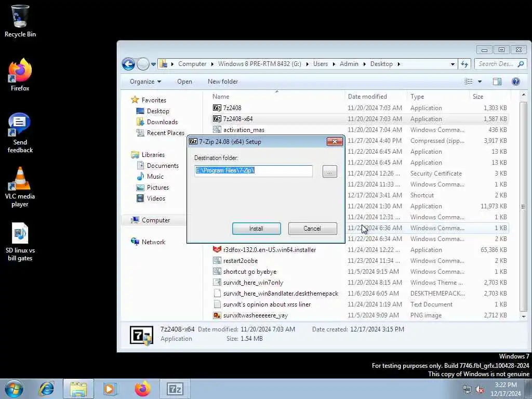This screenshot has height=399, width=532.
Task: Open Desktop under Favorites
Action: point(153,111)
